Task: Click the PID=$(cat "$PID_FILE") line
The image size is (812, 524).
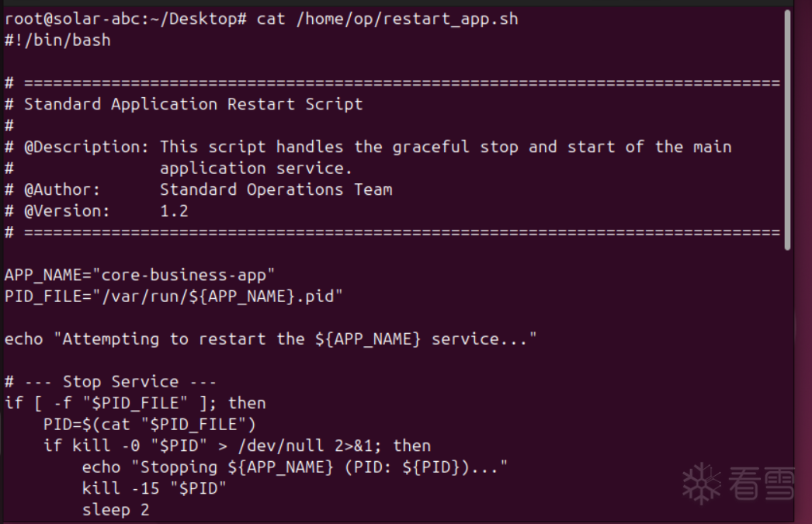Action: point(150,425)
